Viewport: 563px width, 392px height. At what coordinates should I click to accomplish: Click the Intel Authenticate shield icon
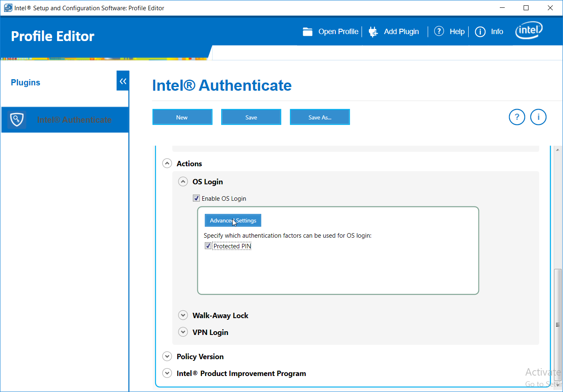17,119
